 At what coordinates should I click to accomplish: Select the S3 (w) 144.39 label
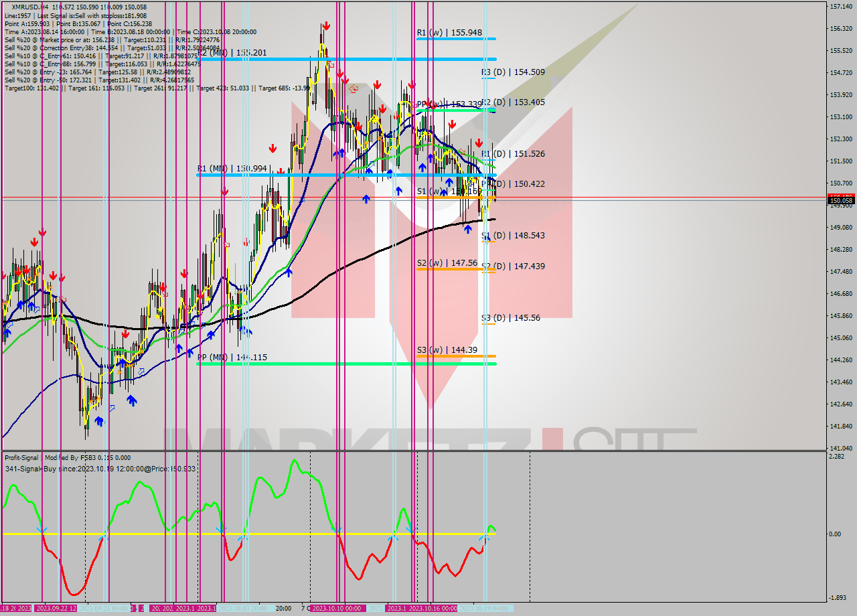tap(447, 350)
